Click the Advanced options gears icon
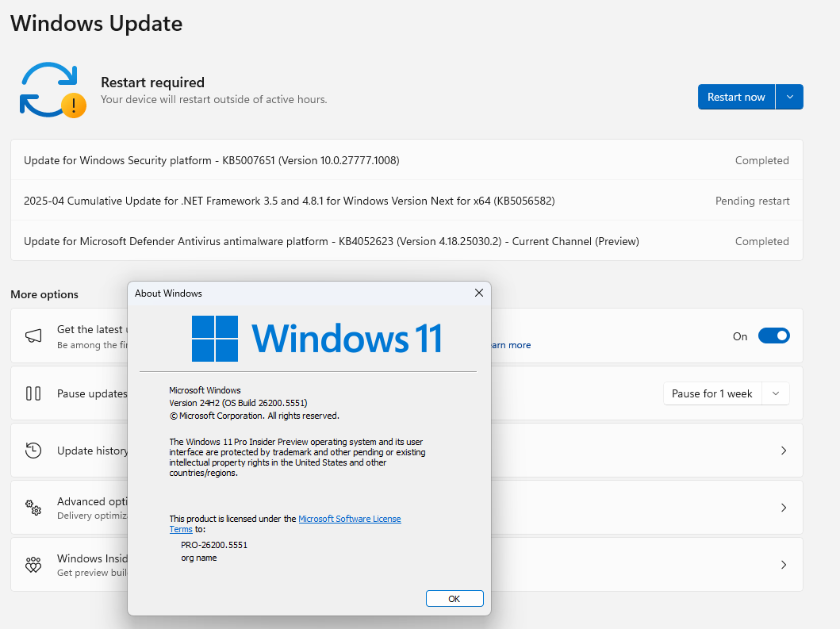This screenshot has height=629, width=840. point(33,508)
